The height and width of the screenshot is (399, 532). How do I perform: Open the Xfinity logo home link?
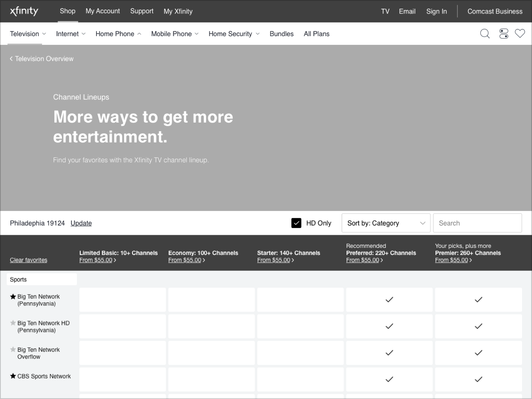(x=24, y=11)
